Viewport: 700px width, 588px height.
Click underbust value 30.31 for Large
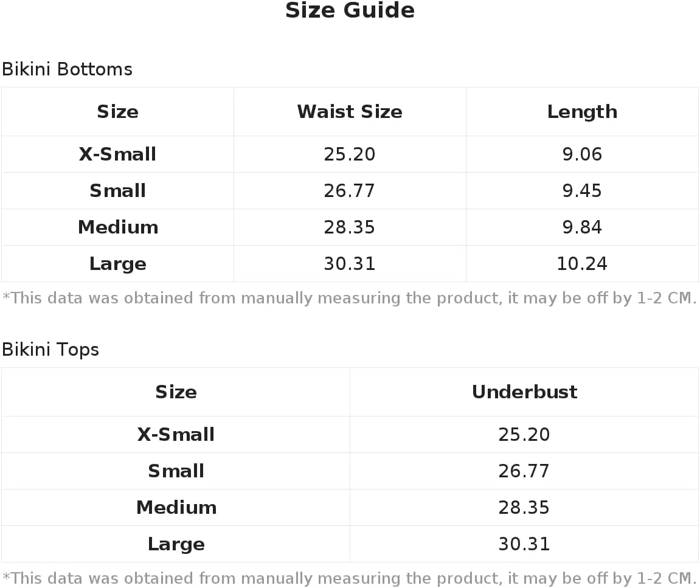tap(524, 544)
